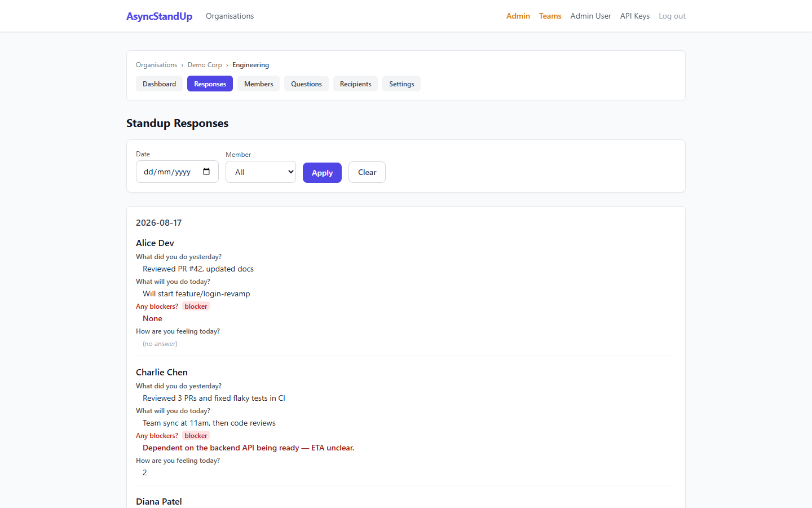Click "Team sync at 11am, then code reviews"
812x508 pixels.
[209, 423]
